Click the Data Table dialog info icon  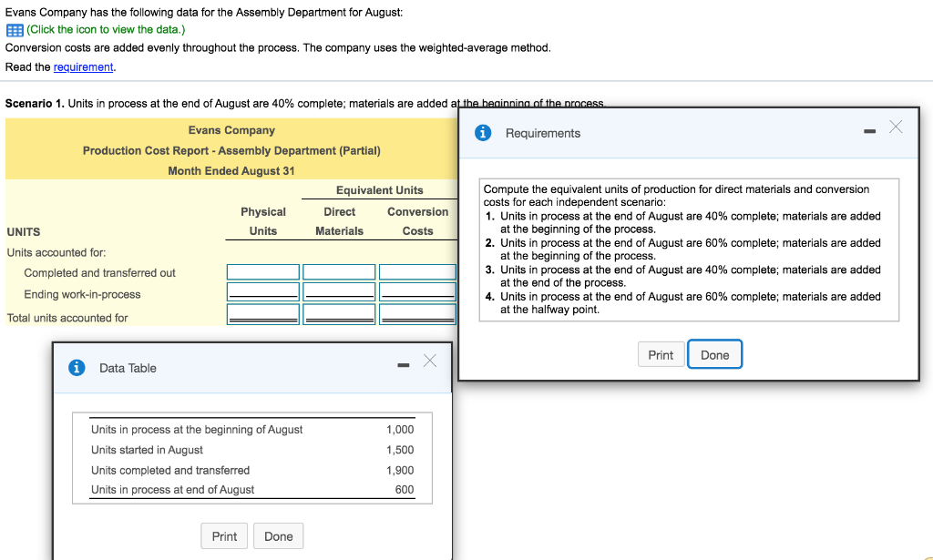[77, 367]
